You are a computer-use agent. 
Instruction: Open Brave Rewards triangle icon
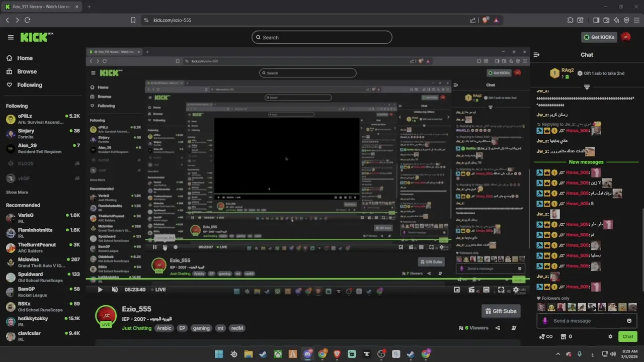(496, 20)
